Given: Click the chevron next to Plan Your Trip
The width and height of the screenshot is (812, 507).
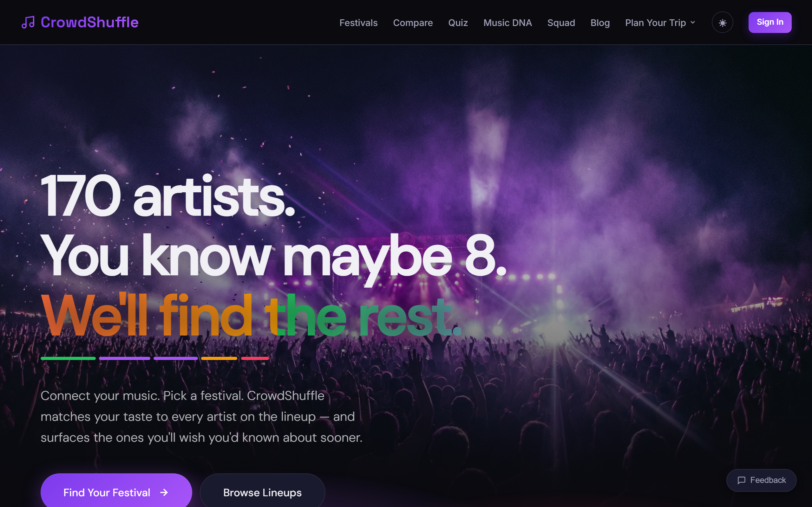Looking at the screenshot, I should click(x=693, y=23).
